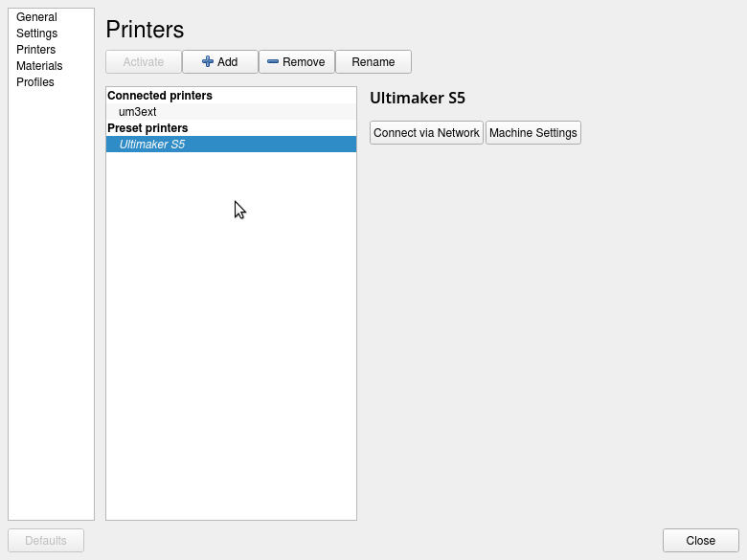The image size is (747, 560).
Task: Click the Printers page title
Action: click(x=145, y=30)
